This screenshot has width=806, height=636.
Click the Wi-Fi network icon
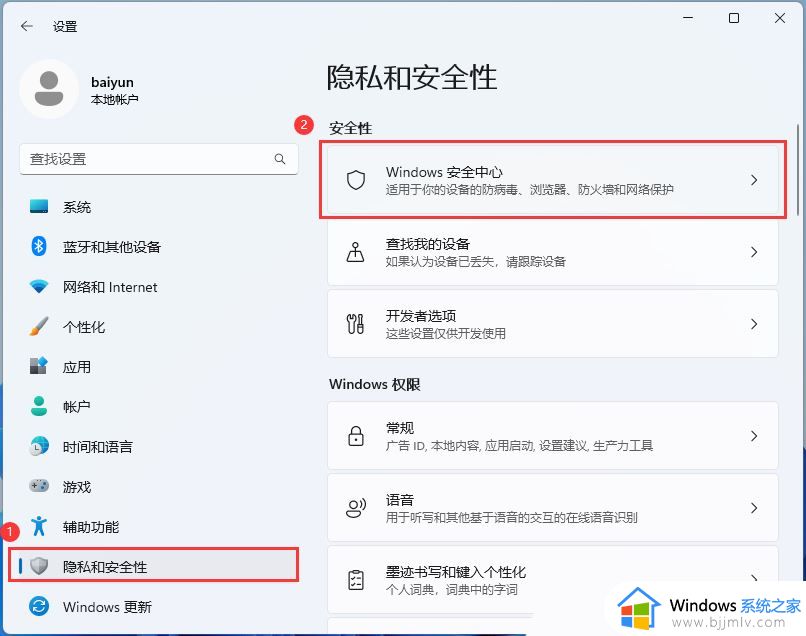(x=39, y=286)
